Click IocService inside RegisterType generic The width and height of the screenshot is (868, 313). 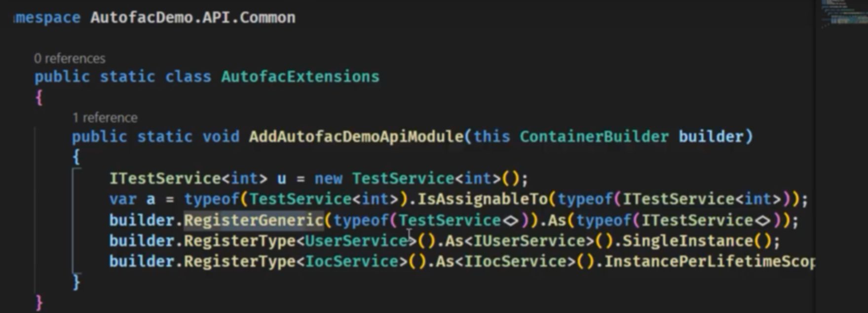tap(351, 262)
